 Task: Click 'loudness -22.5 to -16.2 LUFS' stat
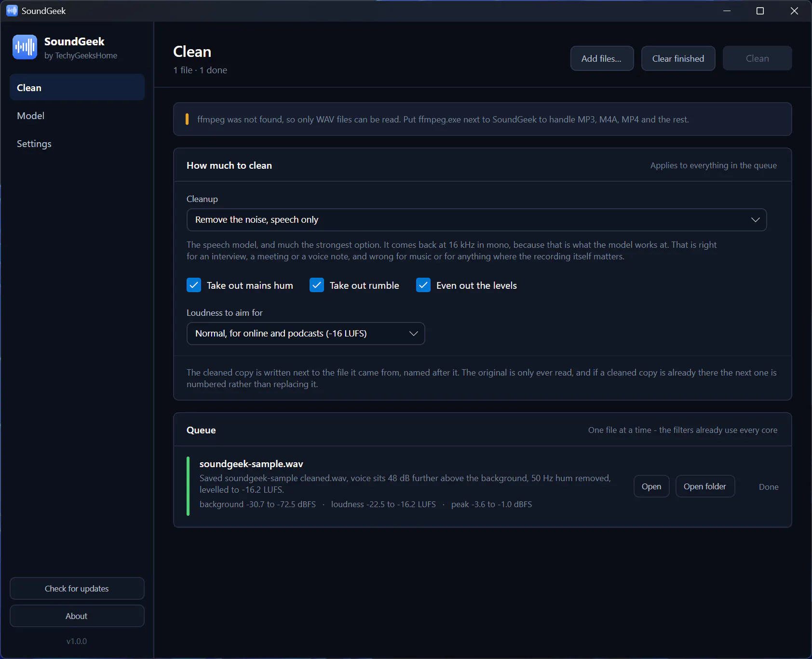click(x=383, y=504)
